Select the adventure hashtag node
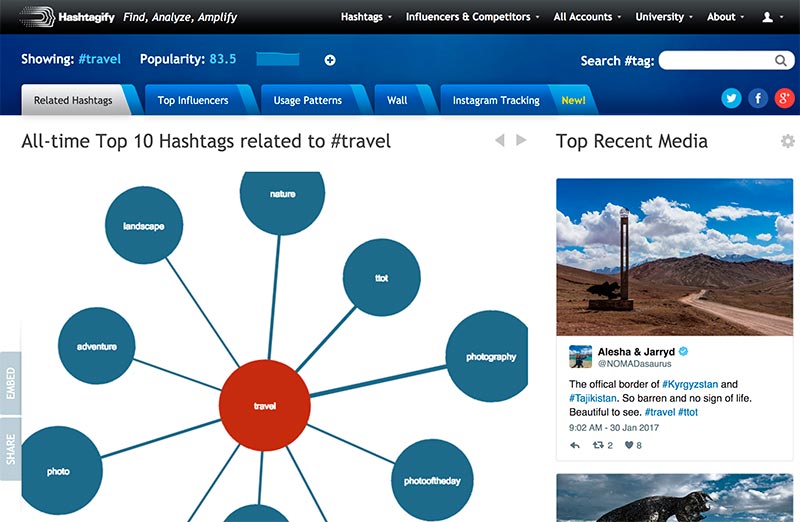The image size is (800, 522). click(x=97, y=346)
